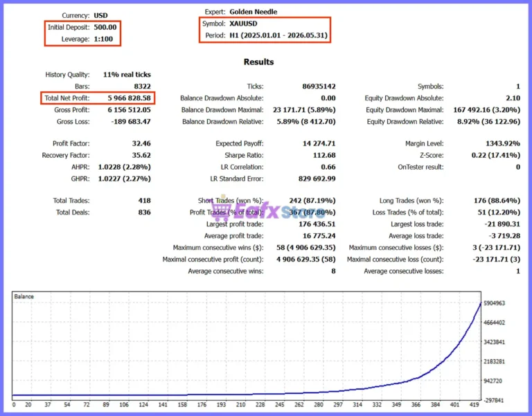Click AHPR value 1.0228 (2.28%)
Image resolution: width=532 pixels, height=416 pixels.
pos(124,167)
